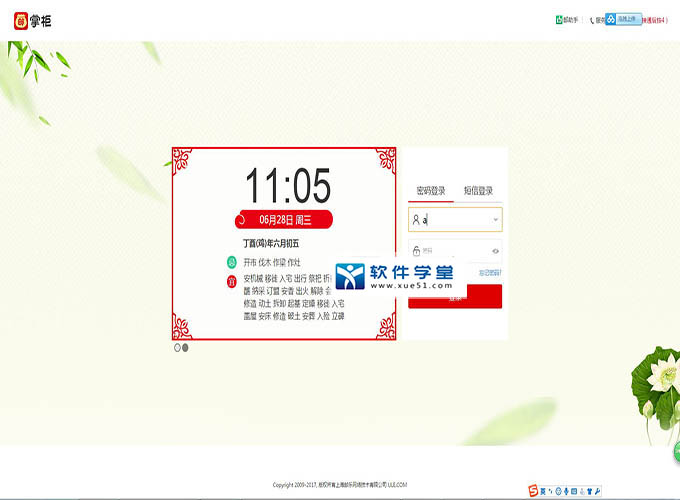This screenshot has height=500, width=680.
Task: Switch to the 短信登录 tab
Action: (478, 191)
